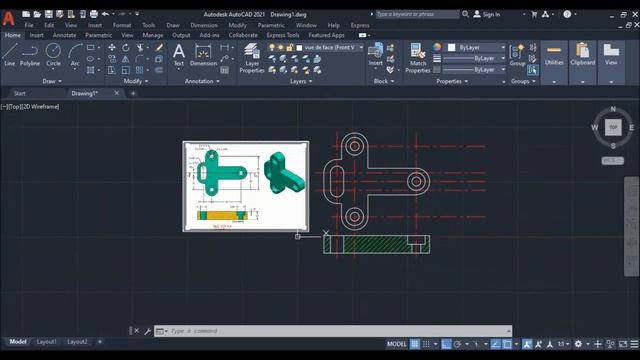Click the workspace switching gear icon
Screen dimensions: 640x360
click(x=578, y=344)
